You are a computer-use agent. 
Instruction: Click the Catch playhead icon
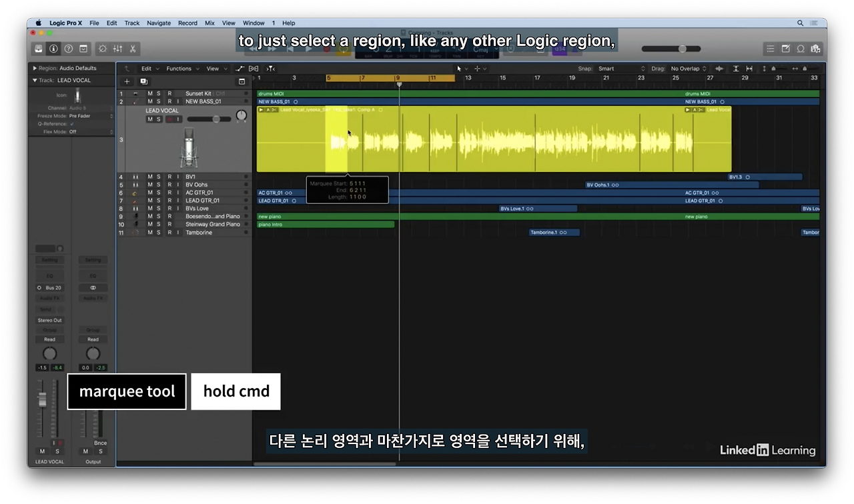tap(270, 69)
